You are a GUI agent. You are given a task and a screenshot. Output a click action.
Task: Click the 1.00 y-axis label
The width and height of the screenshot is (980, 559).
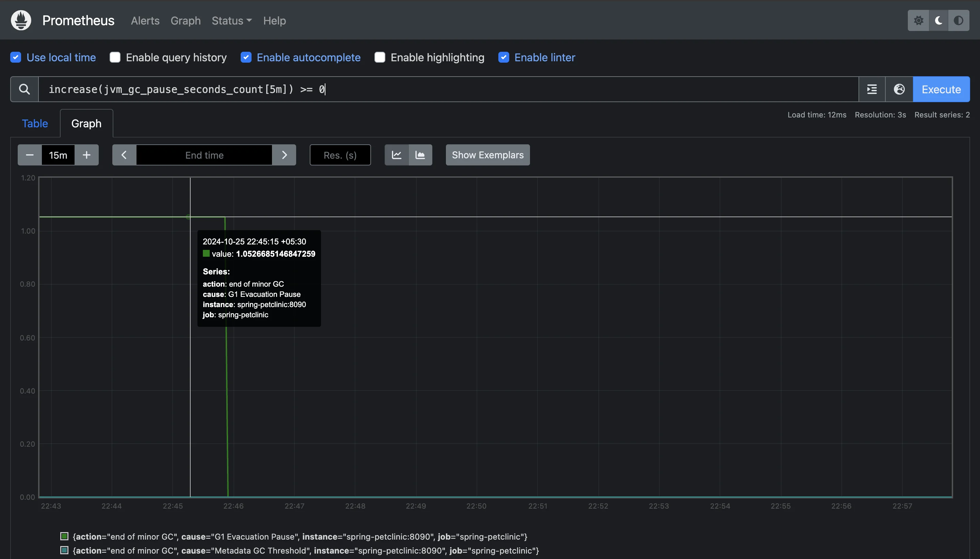[x=28, y=231]
